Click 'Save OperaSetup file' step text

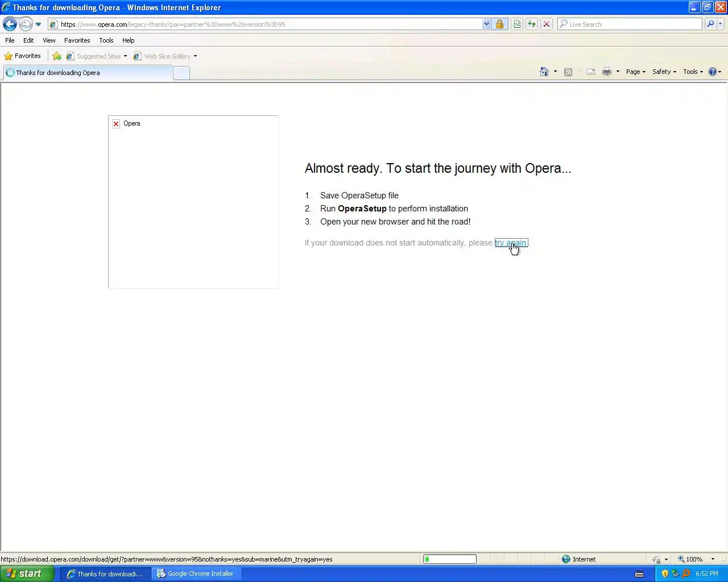coord(359,196)
